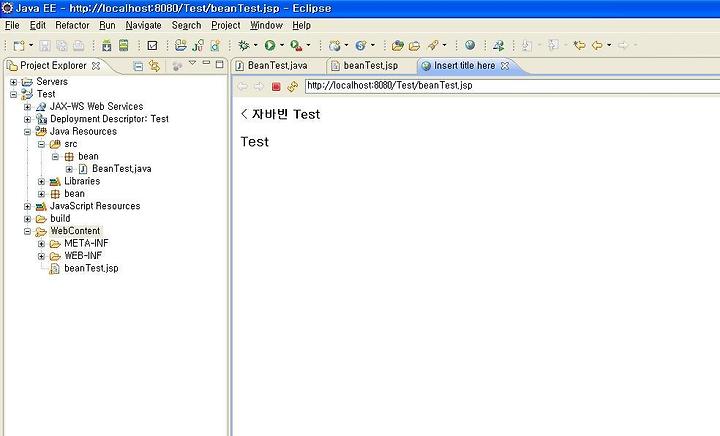
Task: Click the Project Explorer minimize icon
Action: pyautogui.click(x=206, y=63)
